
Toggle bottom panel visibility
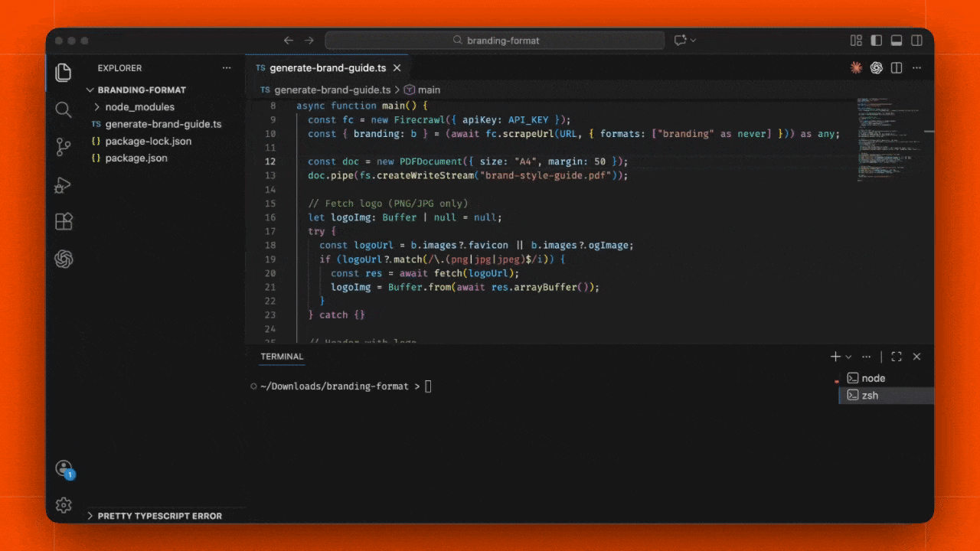point(897,41)
